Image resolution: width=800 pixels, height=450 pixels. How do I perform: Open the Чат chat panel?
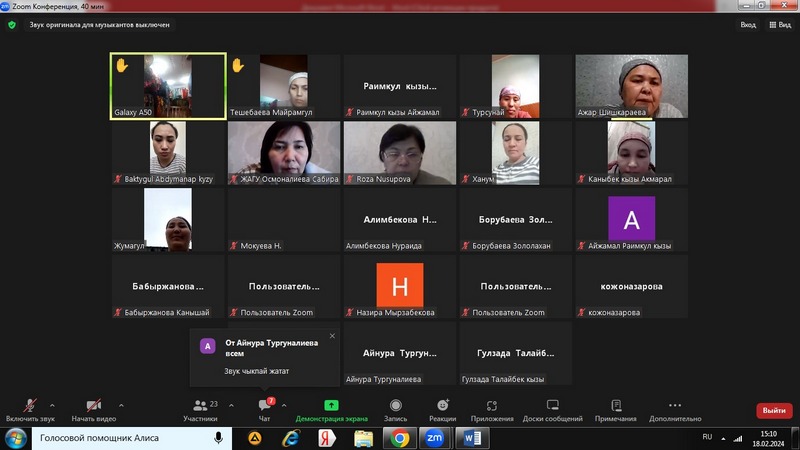tap(265, 406)
